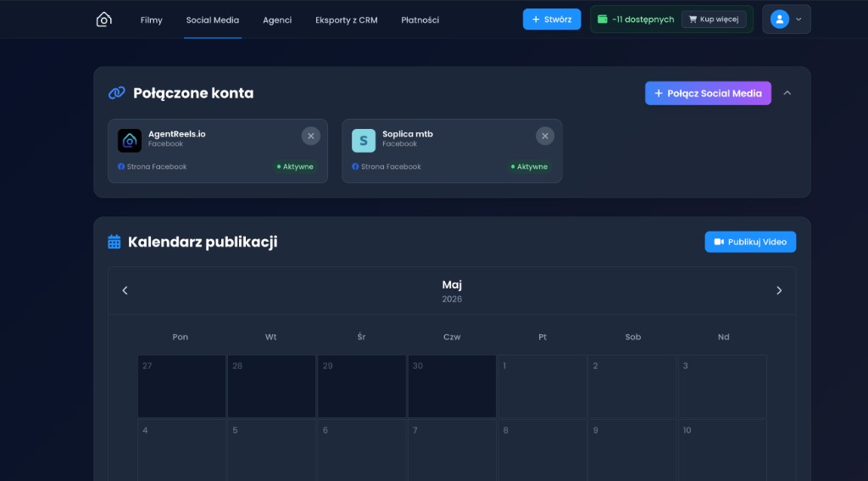Remove the Soplica mtb connected account
The image size is (868, 481).
coord(545,136)
